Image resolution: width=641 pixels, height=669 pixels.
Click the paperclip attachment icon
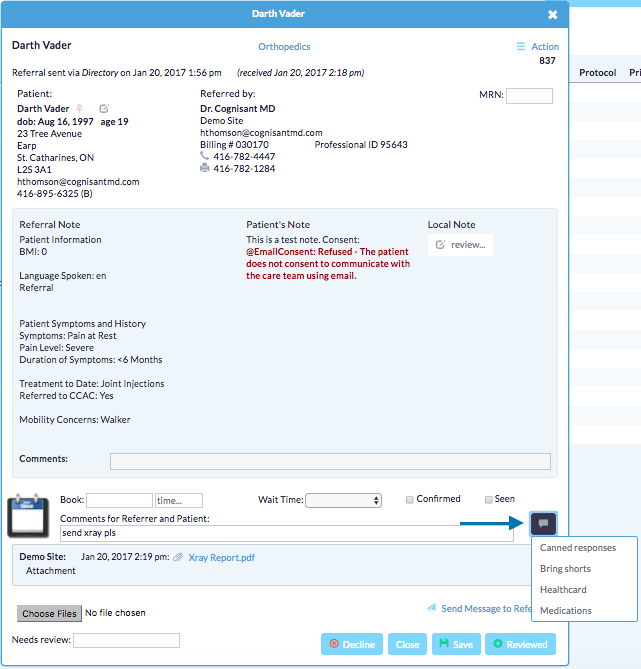[177, 557]
